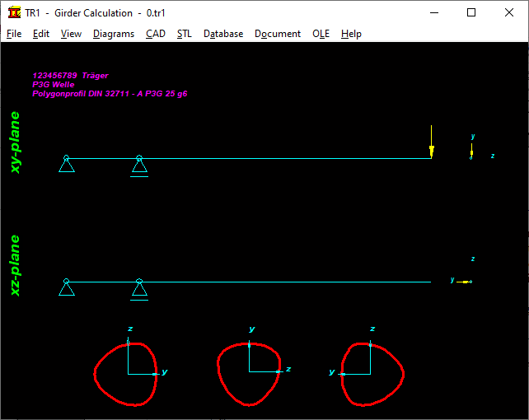Viewport: 529px width, 420px height.
Task: Select the left triangle support in xy-plane
Action: (x=67, y=166)
